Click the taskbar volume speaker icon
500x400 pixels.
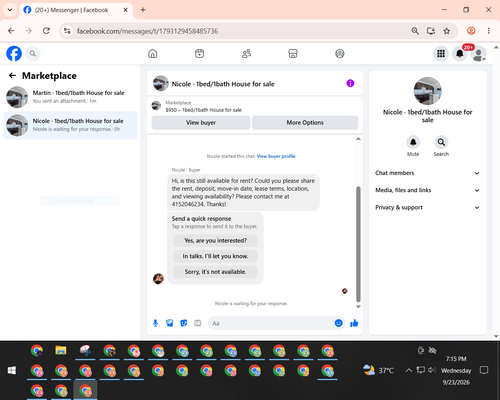pos(432,370)
